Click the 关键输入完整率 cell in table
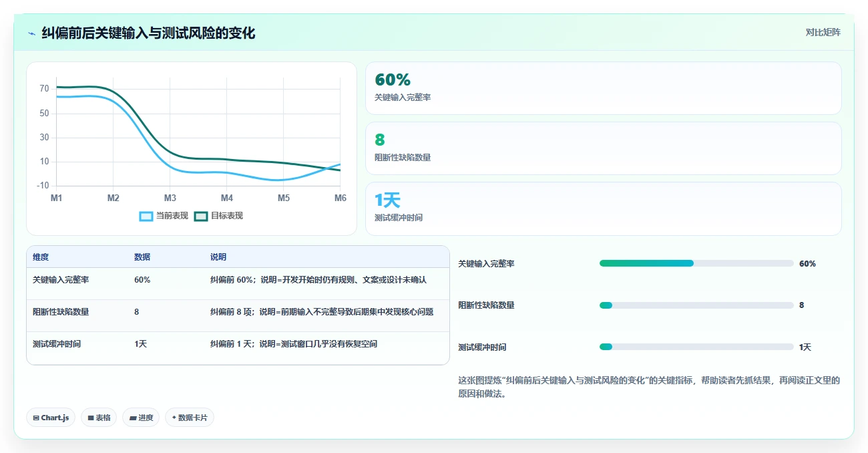 (x=61, y=280)
